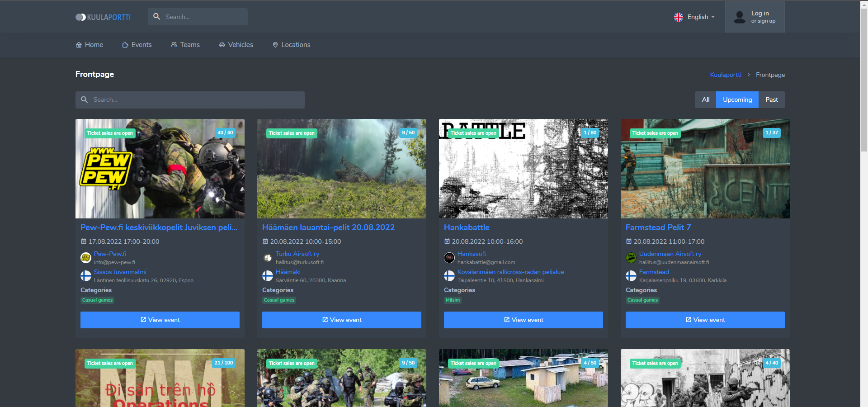Click Kuulaportti breadcrumb link
This screenshot has width=868, height=407.
tap(726, 75)
